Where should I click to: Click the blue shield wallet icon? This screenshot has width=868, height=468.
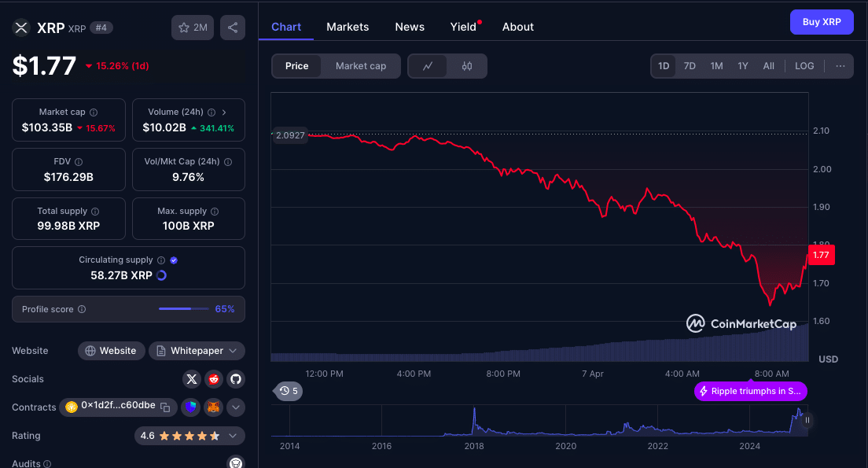tap(190, 407)
